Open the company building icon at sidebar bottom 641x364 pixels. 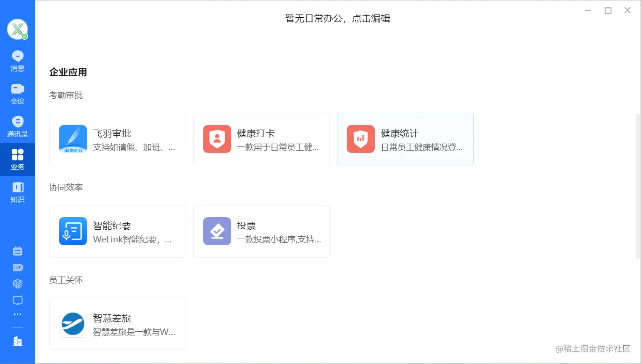[17, 342]
